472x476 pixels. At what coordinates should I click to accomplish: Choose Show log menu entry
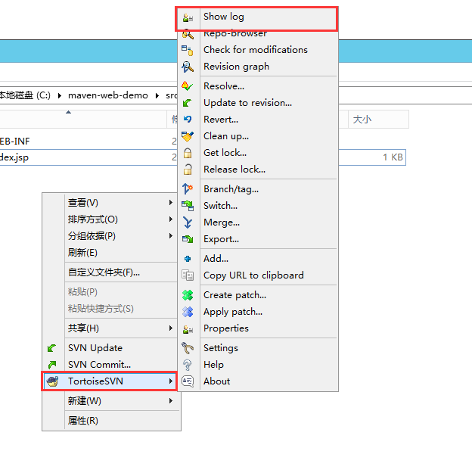point(256,17)
